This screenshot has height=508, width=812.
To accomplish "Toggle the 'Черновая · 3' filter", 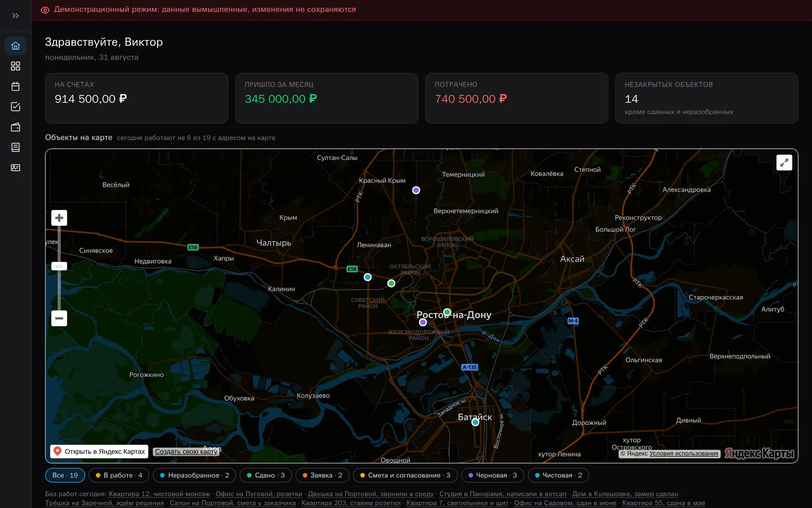I will pos(492,475).
